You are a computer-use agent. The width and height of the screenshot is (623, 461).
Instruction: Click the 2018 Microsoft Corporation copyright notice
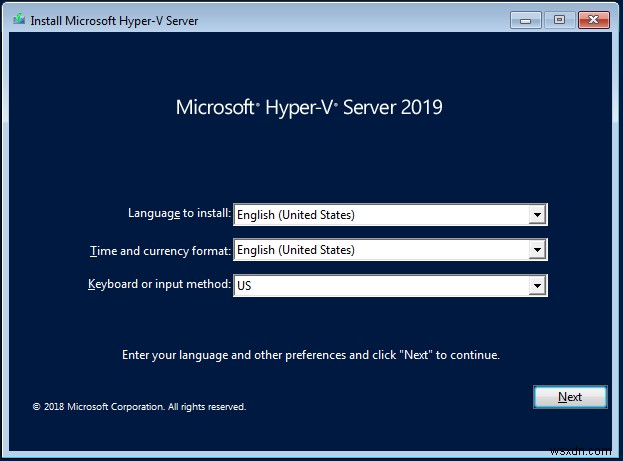(x=139, y=407)
